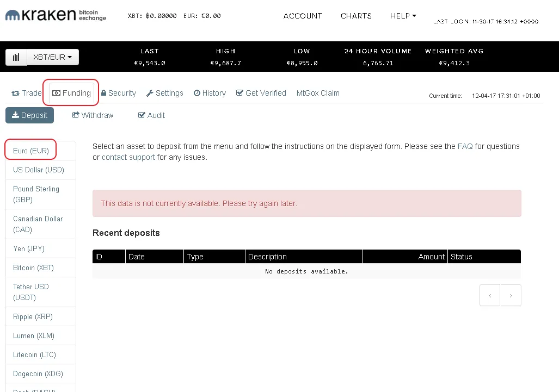Go to next deposits page arrow
The height and width of the screenshot is (392, 559).
coord(511,295)
